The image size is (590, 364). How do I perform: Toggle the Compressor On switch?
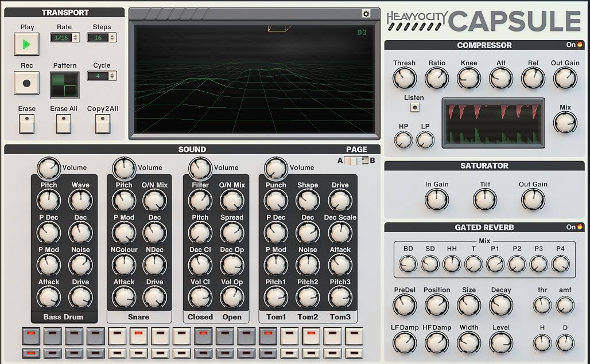(580, 45)
